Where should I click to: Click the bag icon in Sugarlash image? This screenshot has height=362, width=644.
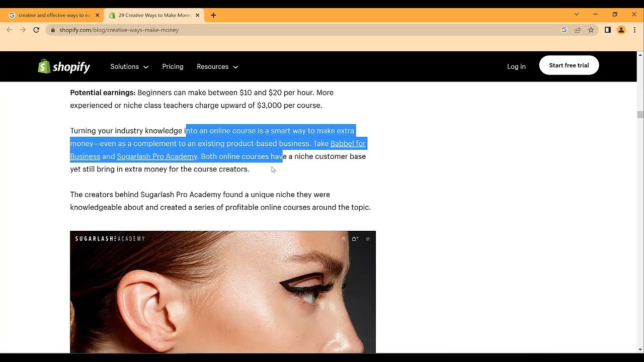[x=355, y=239]
